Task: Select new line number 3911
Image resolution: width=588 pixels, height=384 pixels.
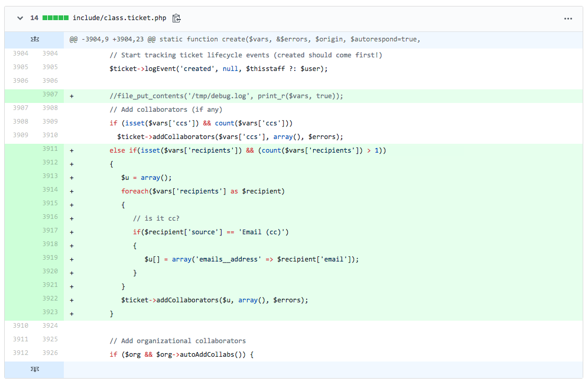Action: coord(50,149)
